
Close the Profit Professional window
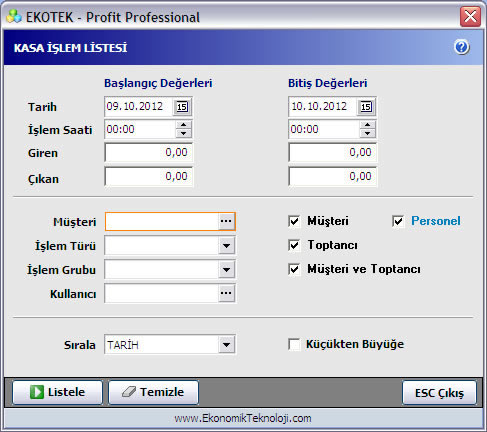(x=470, y=16)
